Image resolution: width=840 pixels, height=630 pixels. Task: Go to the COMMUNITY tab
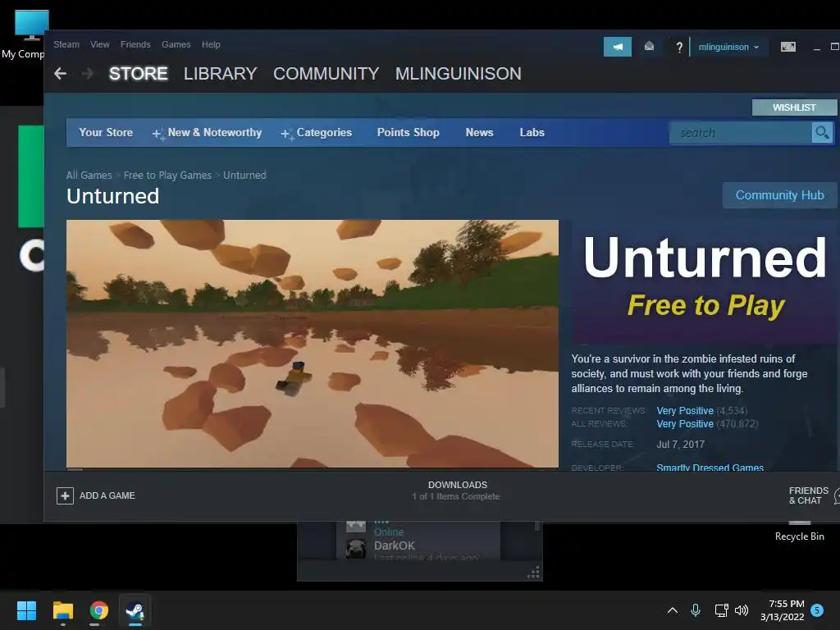click(x=326, y=73)
